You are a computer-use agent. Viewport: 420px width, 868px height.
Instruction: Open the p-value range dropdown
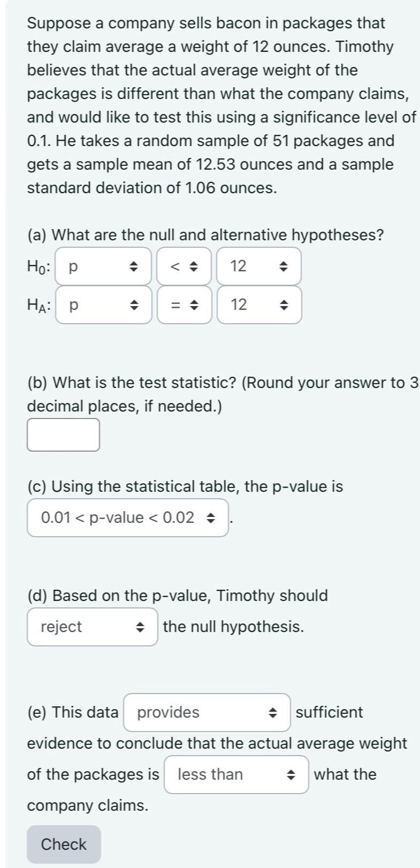pos(128,518)
